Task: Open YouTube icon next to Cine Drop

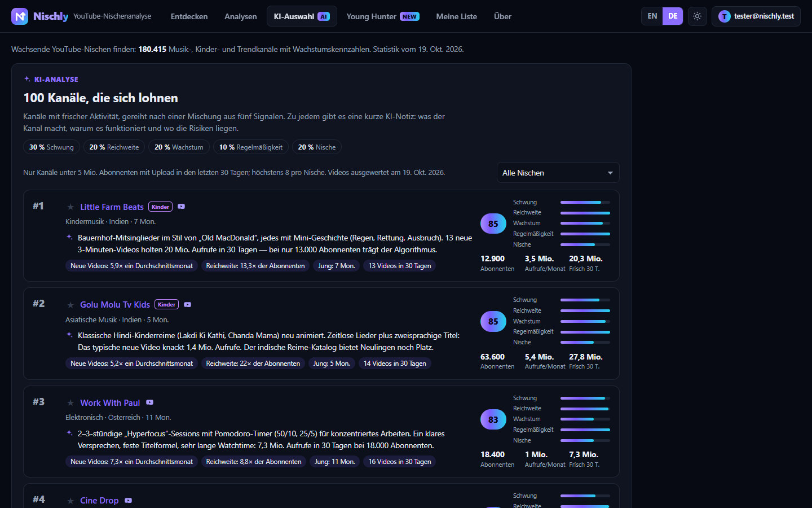Action: tap(129, 500)
